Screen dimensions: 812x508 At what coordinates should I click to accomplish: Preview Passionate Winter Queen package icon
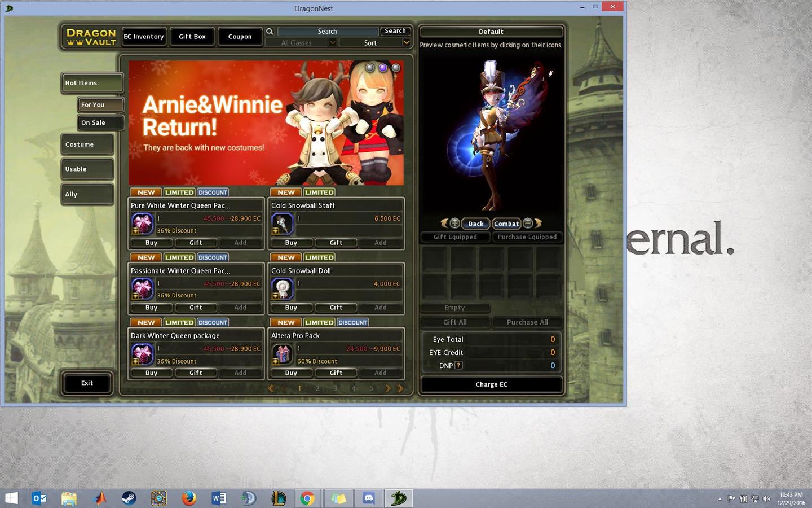click(x=142, y=289)
